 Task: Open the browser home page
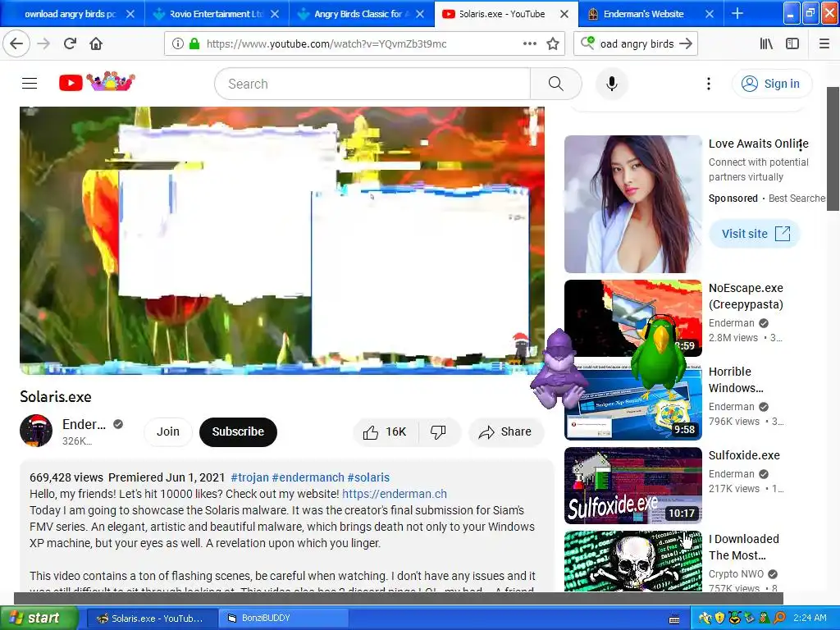(x=96, y=43)
